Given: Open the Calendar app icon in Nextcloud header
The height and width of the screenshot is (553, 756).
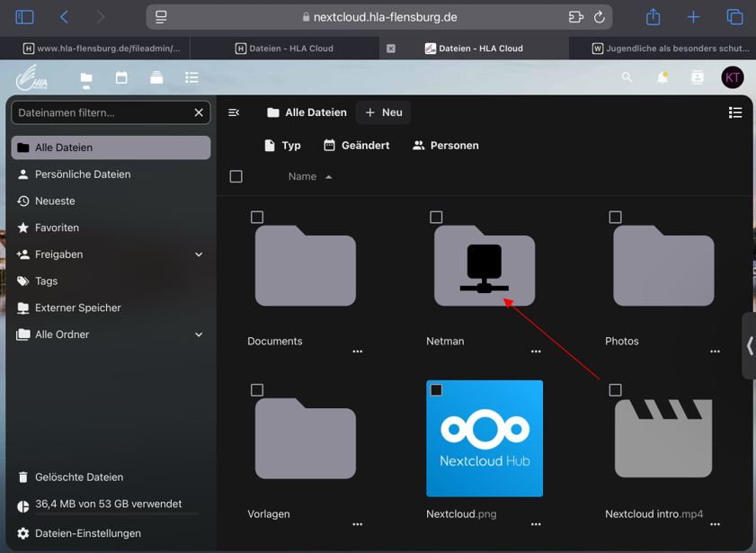Looking at the screenshot, I should pos(121,77).
